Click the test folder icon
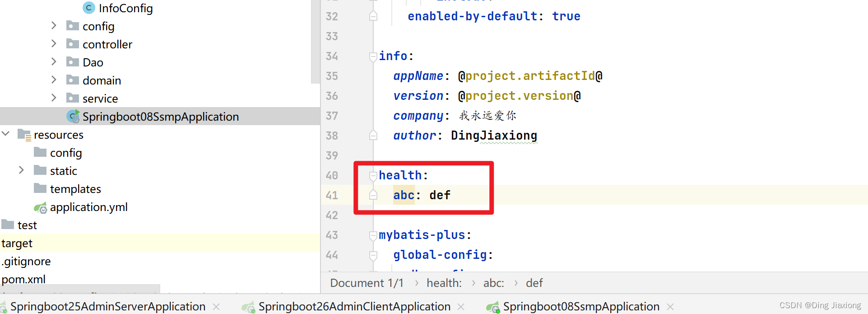The image size is (868, 314). [x=8, y=225]
